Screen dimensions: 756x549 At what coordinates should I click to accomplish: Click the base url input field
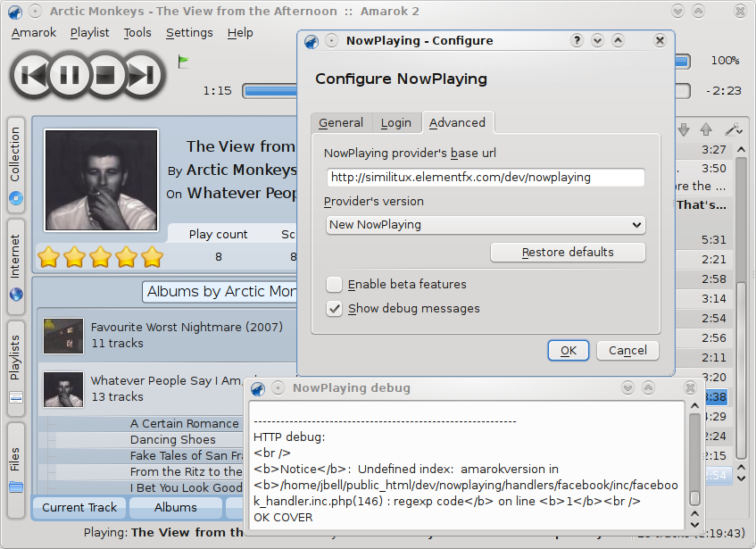[x=486, y=178]
